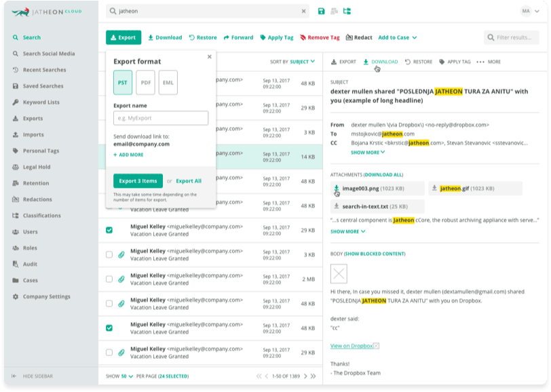Click the Export name input field
The height and width of the screenshot is (392, 551).
(x=161, y=118)
